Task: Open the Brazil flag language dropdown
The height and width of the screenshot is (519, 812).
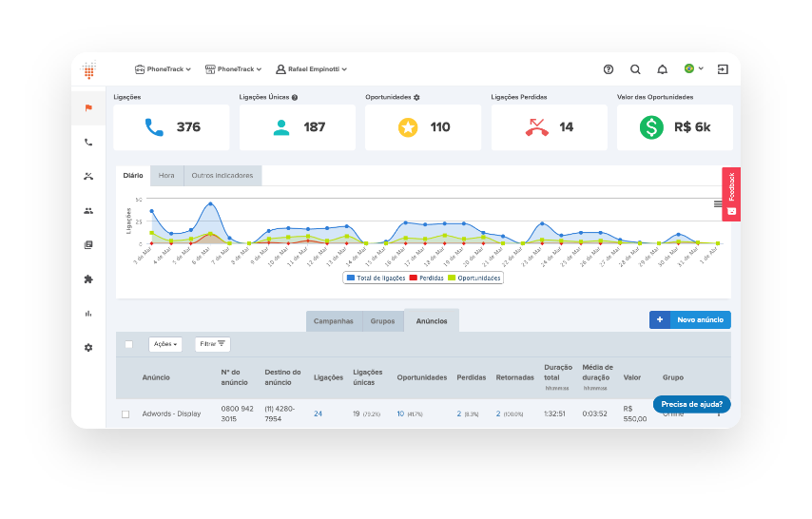Action: pyautogui.click(x=693, y=68)
